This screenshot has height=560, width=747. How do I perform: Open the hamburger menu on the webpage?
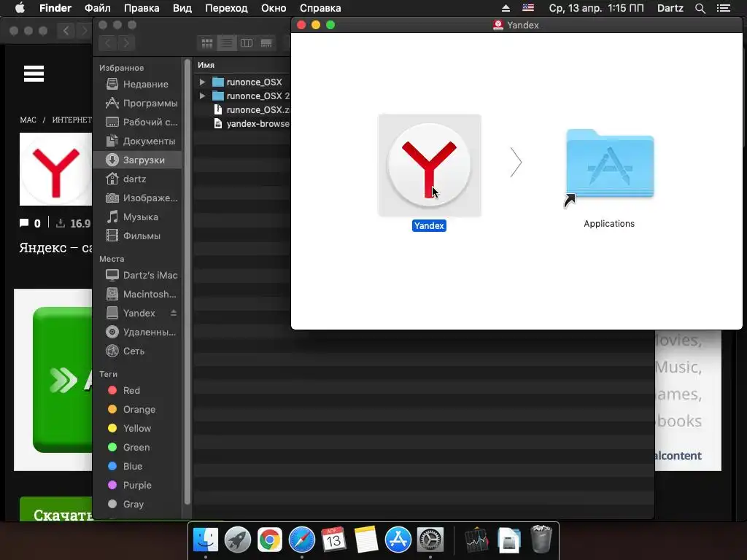34,74
